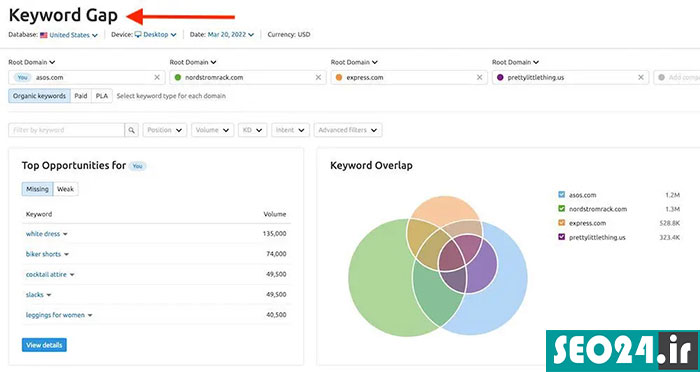Click the 135,000 volume value
Image resolution: width=700 pixels, height=372 pixels.
tap(275, 234)
